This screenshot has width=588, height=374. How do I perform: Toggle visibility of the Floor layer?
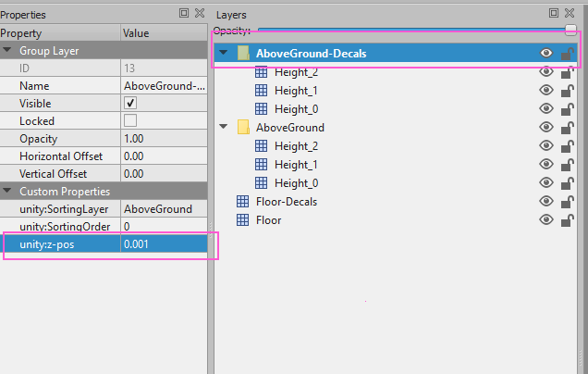pyautogui.click(x=546, y=219)
